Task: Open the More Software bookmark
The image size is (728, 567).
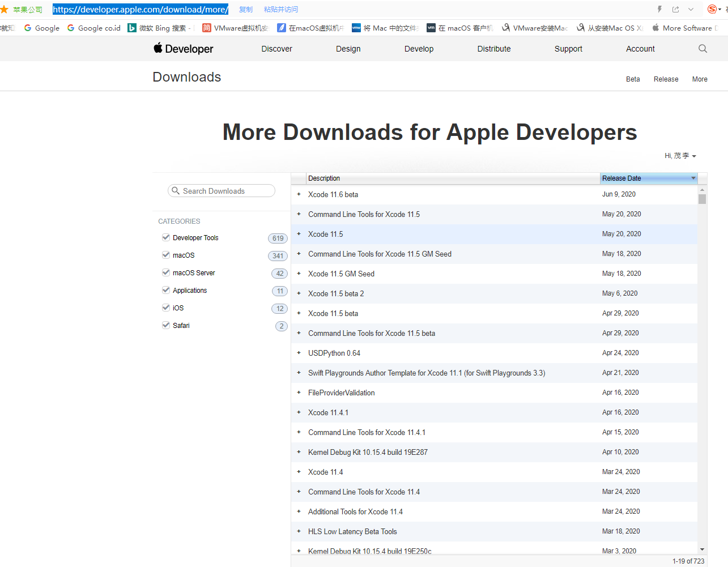Action: pyautogui.click(x=684, y=28)
